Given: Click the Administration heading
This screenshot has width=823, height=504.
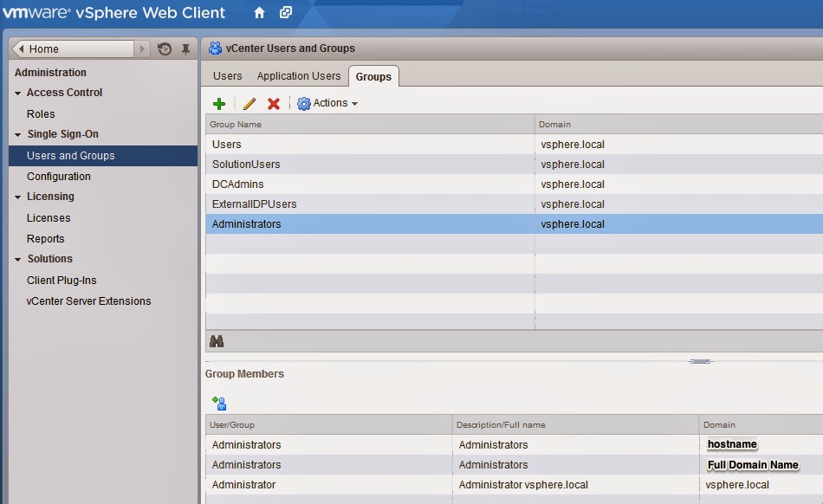Looking at the screenshot, I should coord(50,73).
